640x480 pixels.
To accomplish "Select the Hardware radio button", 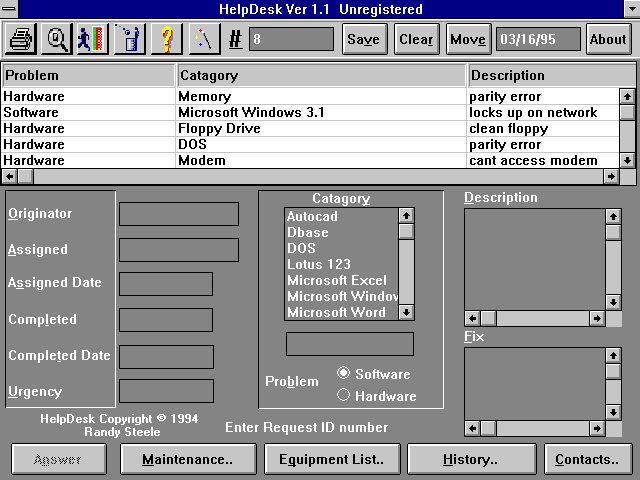I will coord(344,395).
